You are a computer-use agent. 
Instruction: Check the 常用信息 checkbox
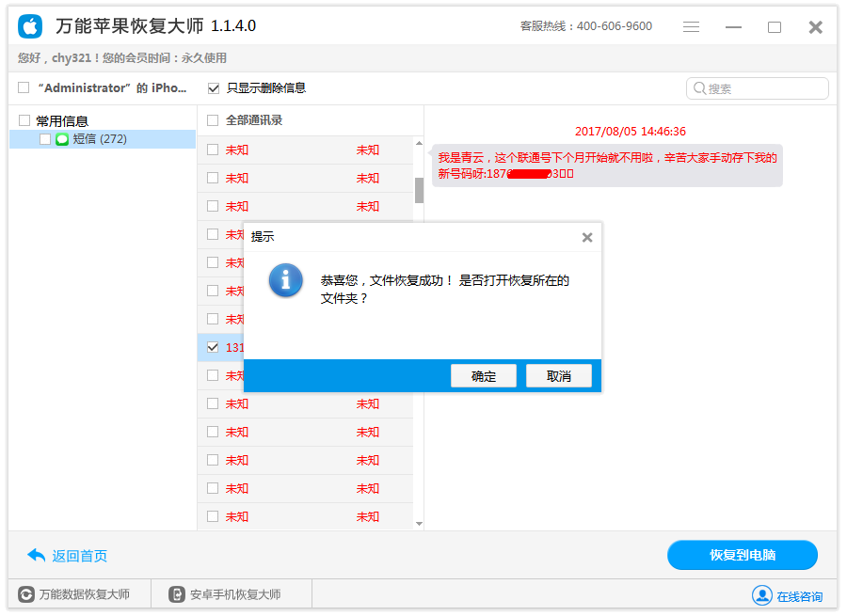coord(24,120)
